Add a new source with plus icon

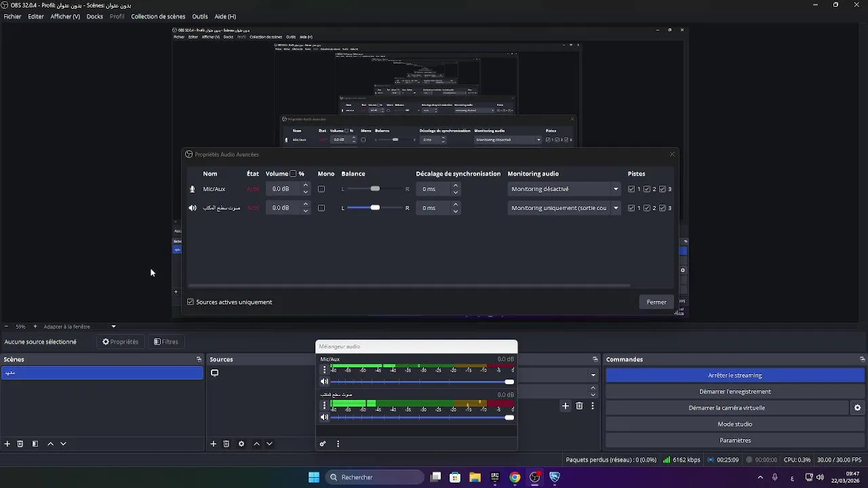(213, 444)
